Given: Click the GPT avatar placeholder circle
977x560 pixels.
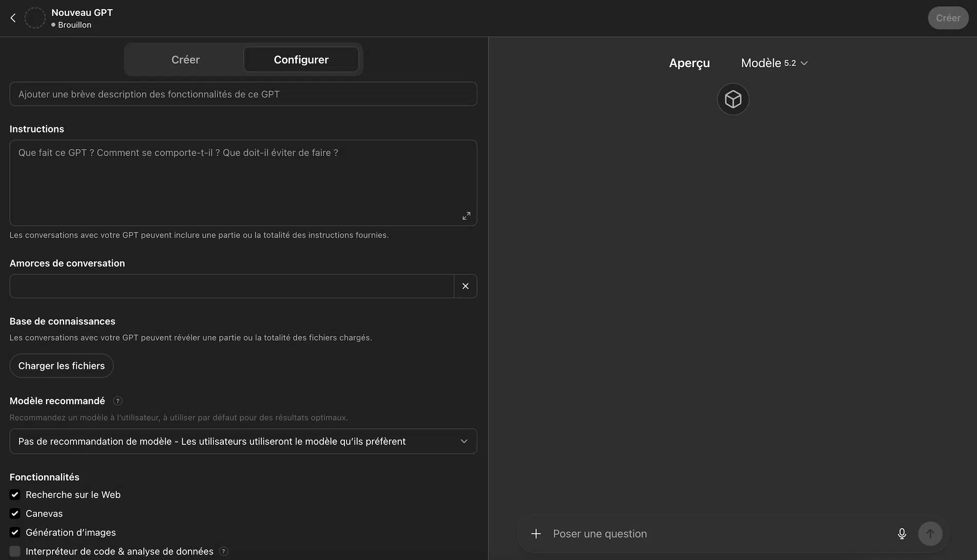Looking at the screenshot, I should click(x=34, y=17).
